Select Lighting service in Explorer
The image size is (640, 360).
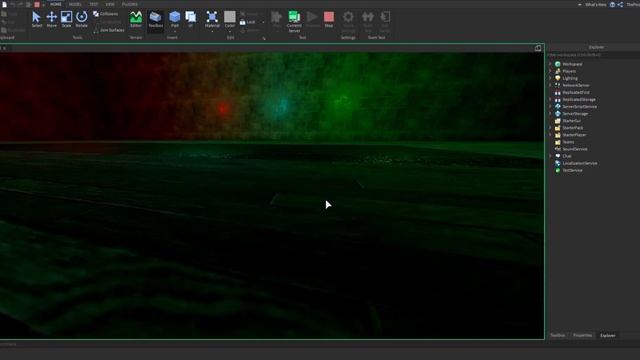(570, 78)
